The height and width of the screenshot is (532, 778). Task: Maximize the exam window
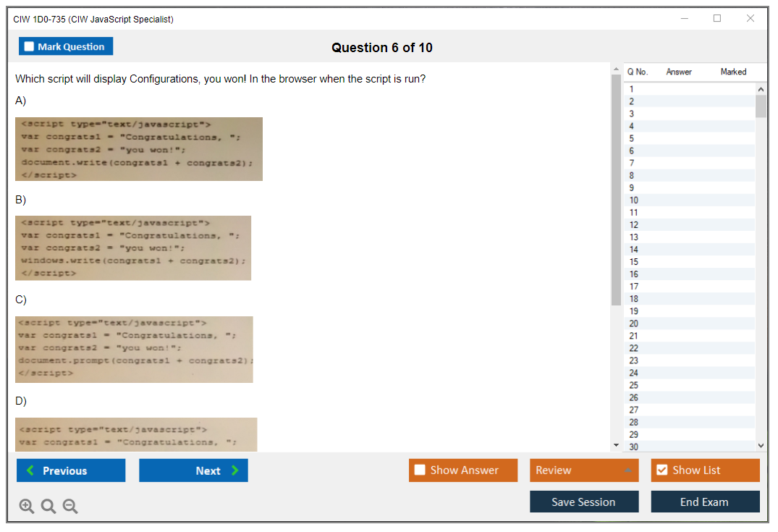click(717, 19)
